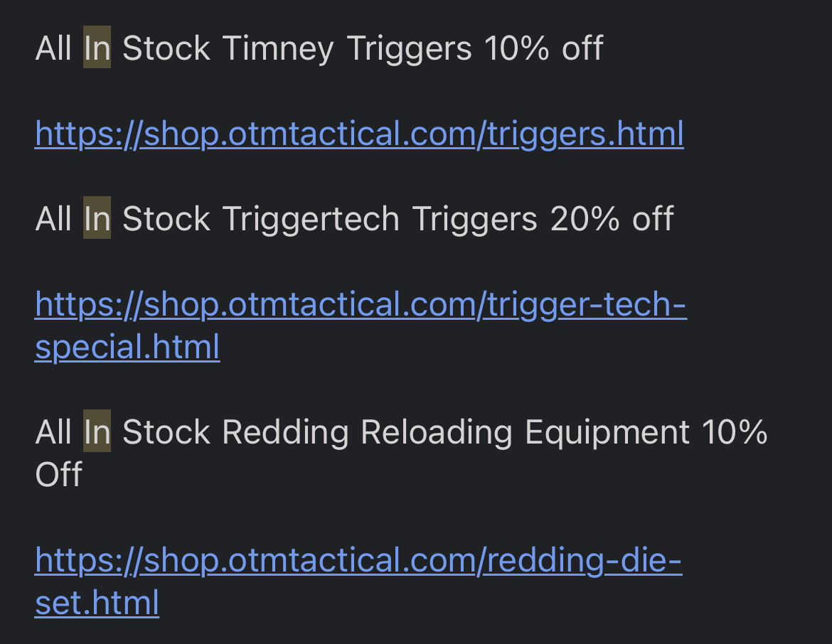Click highlighted "In" in the Triggertech line
Viewport: 832px width, 644px height.
[97, 218]
